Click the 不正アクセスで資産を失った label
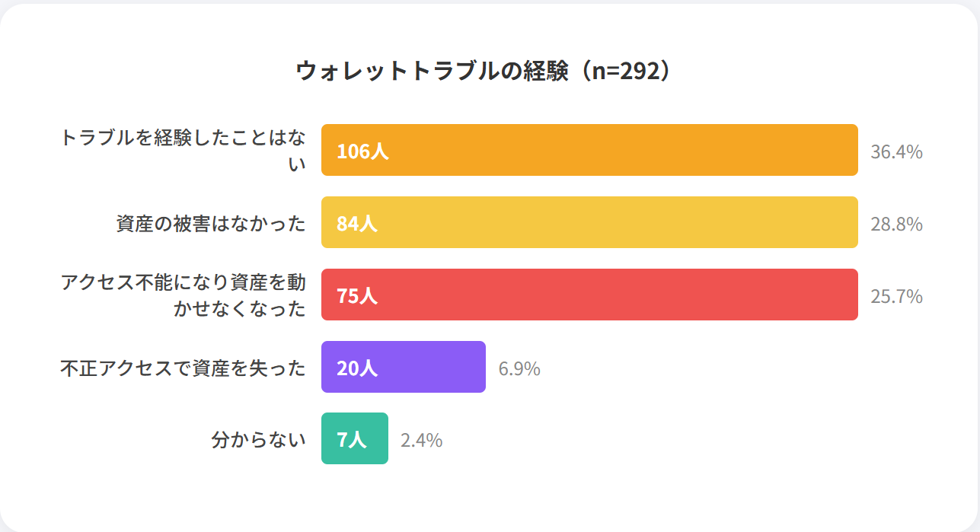980x532 pixels. coord(184,368)
